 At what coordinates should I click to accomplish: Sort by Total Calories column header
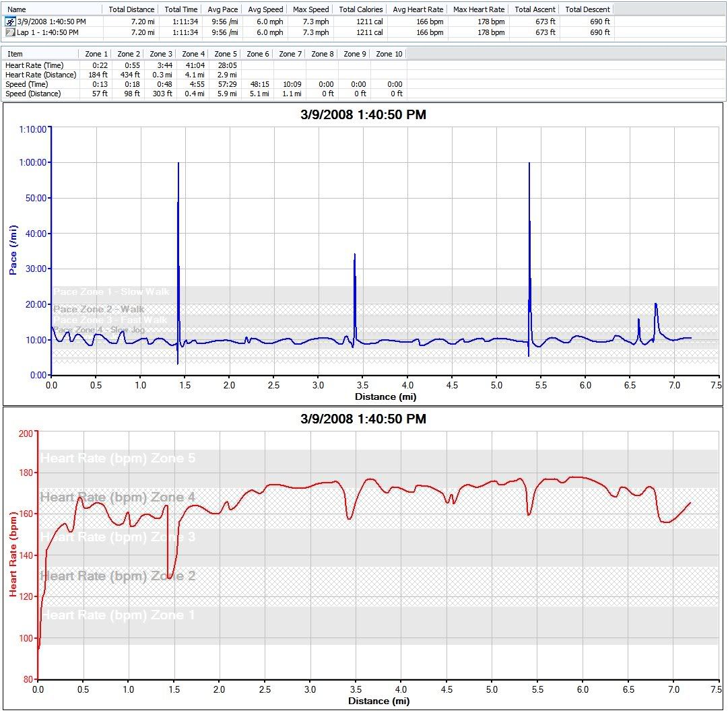click(361, 9)
